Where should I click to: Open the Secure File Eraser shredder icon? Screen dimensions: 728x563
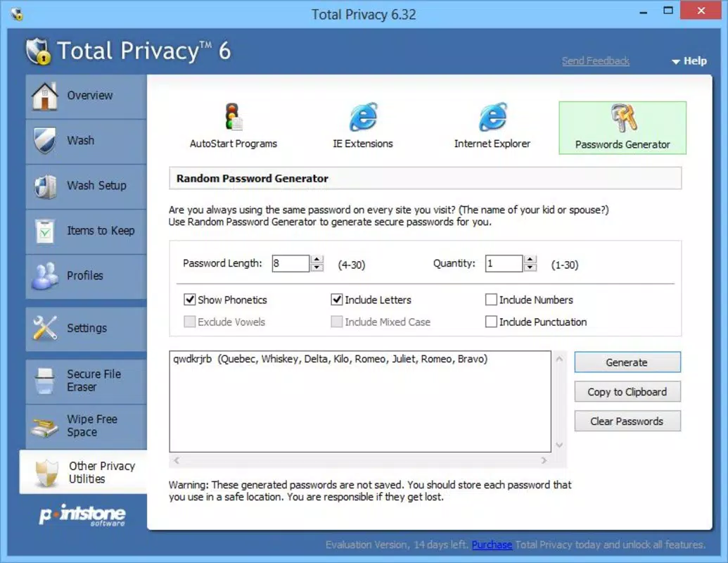tap(45, 381)
